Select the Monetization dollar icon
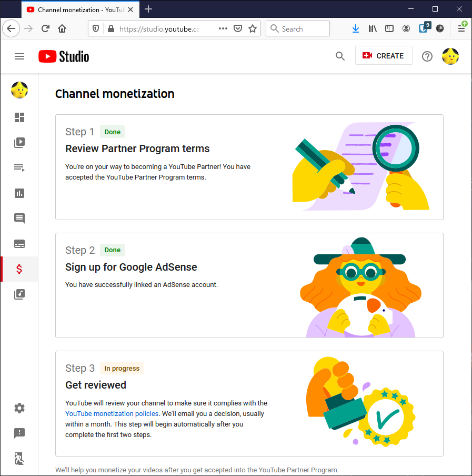This screenshot has width=472, height=476. click(19, 269)
